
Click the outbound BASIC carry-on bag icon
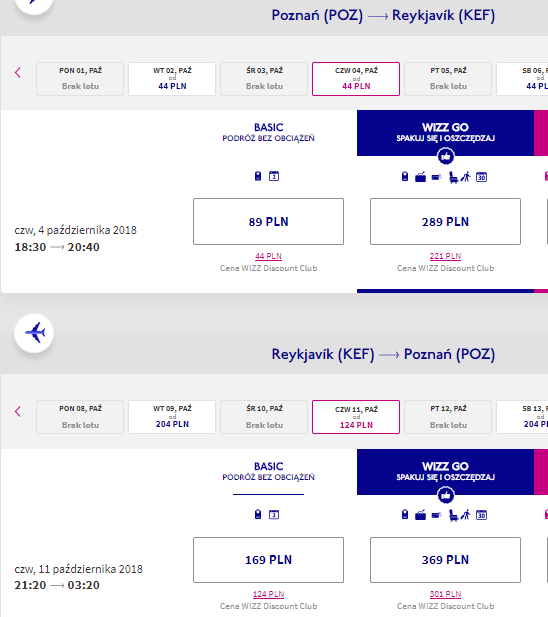tap(258, 176)
